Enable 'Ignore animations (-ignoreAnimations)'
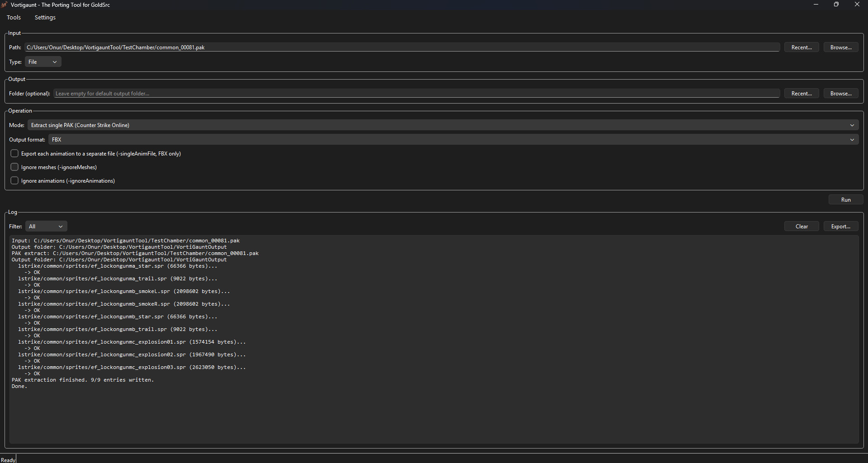The image size is (868, 463). pos(14,180)
